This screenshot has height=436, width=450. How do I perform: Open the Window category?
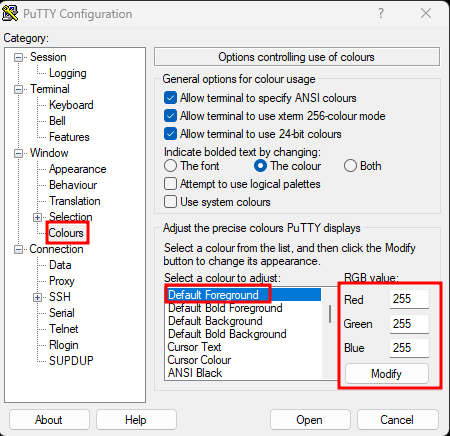click(49, 153)
